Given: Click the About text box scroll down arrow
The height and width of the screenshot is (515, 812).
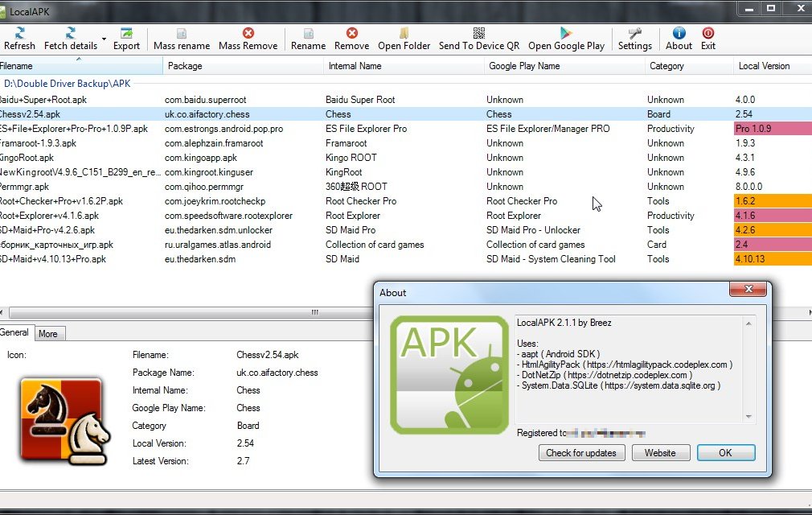Looking at the screenshot, I should click(x=748, y=417).
